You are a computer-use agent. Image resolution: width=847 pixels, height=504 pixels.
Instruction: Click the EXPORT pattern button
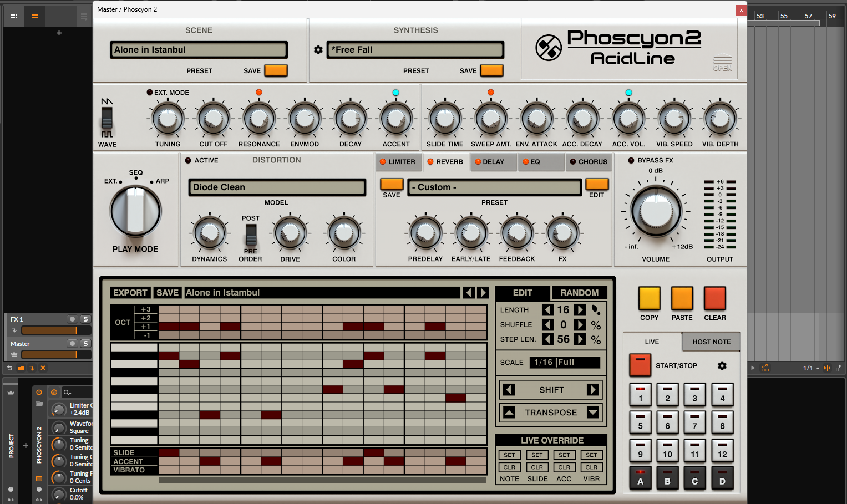(130, 293)
